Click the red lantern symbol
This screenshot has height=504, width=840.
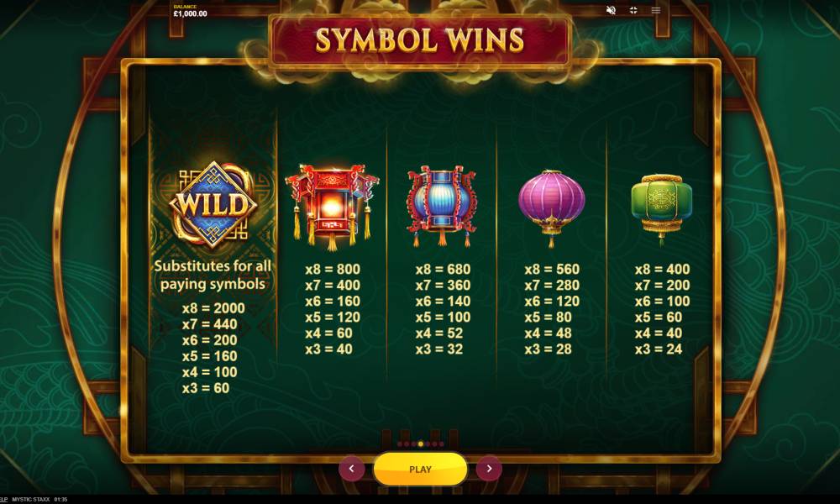332,207
